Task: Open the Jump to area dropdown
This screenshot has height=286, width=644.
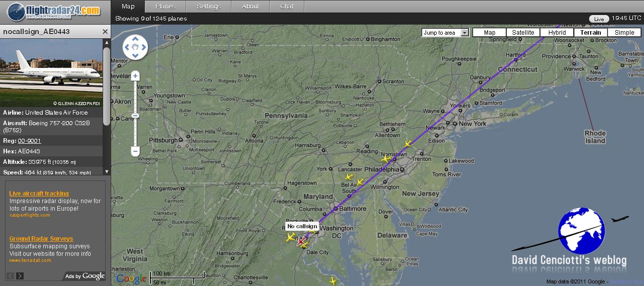Action: pos(445,33)
